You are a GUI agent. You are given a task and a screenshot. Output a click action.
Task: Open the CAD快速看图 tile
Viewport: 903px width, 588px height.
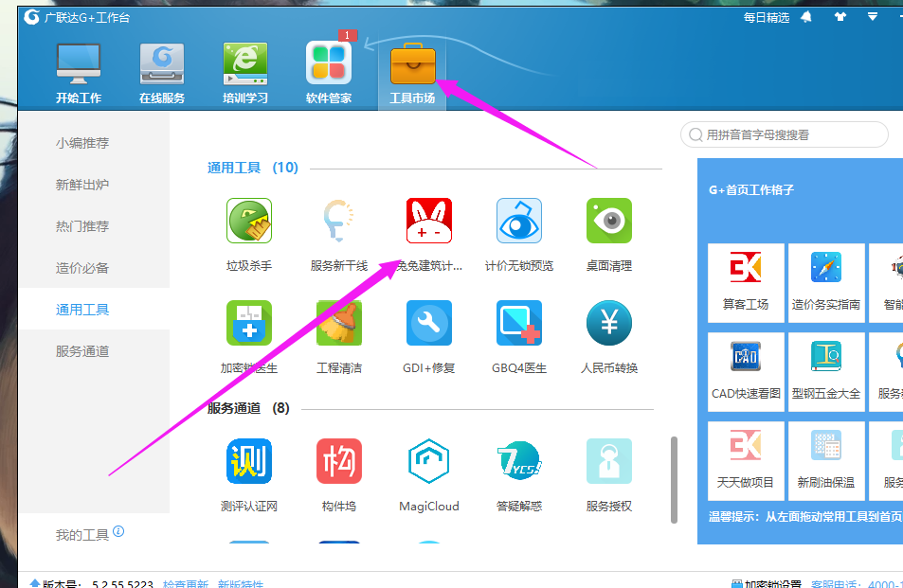click(x=746, y=372)
